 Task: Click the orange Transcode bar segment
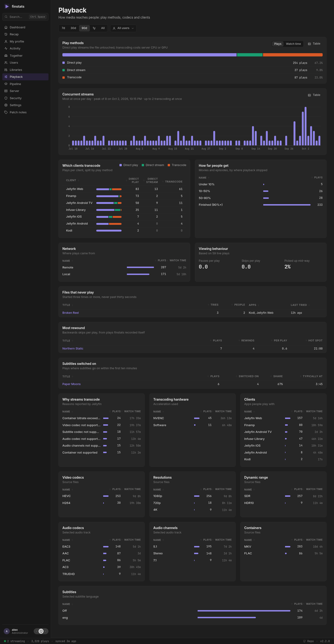pyautogui.click(x=292, y=55)
